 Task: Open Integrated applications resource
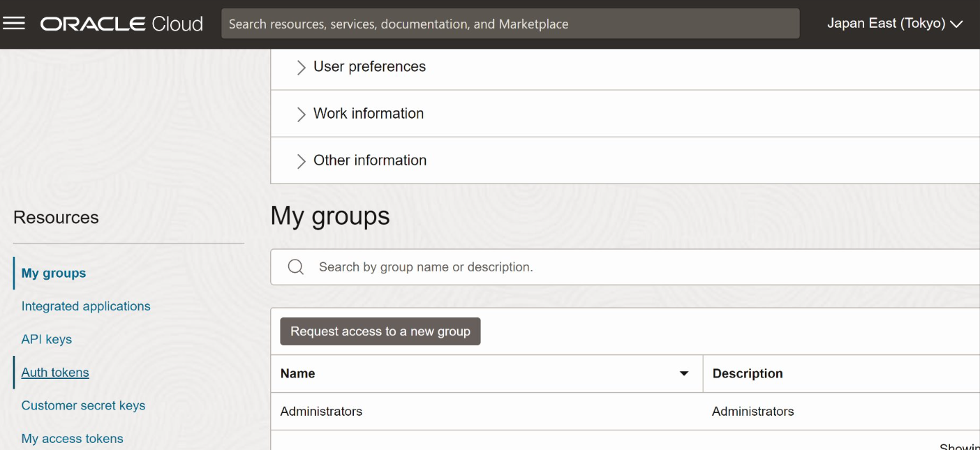pyautogui.click(x=86, y=306)
